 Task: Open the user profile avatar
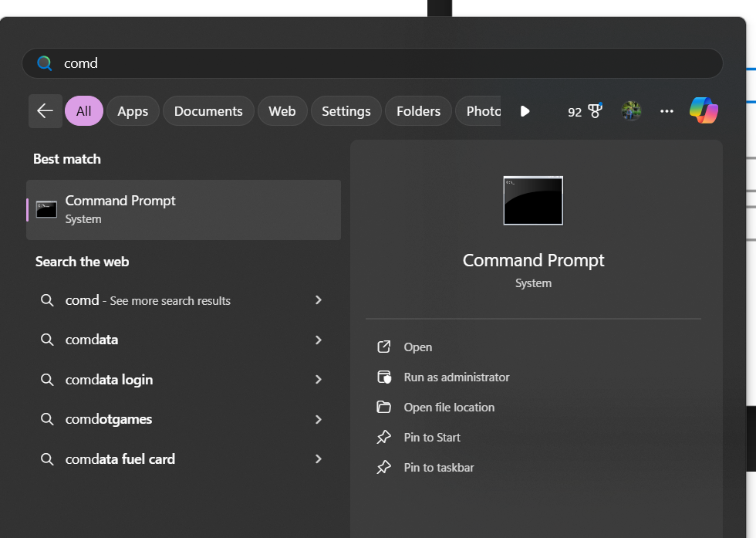pos(631,111)
